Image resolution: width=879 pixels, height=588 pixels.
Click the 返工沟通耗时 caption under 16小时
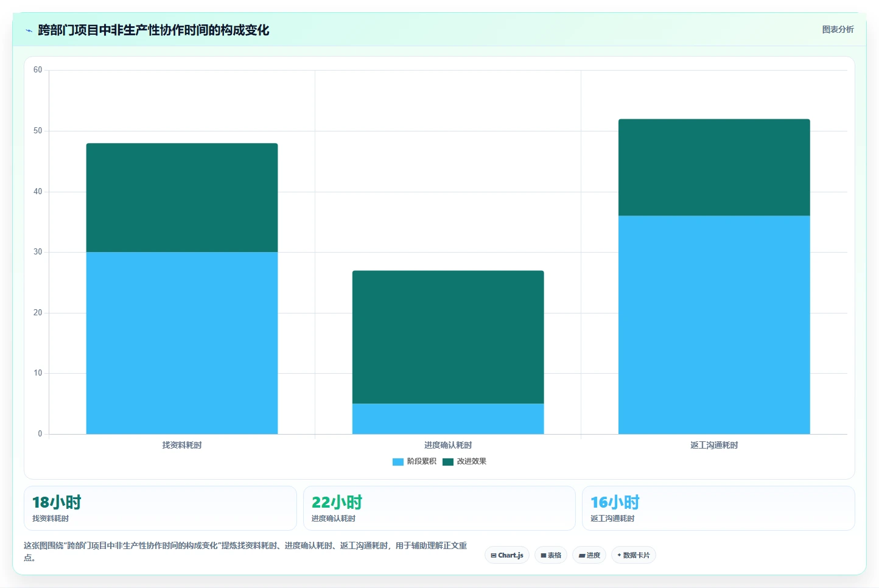612,519
